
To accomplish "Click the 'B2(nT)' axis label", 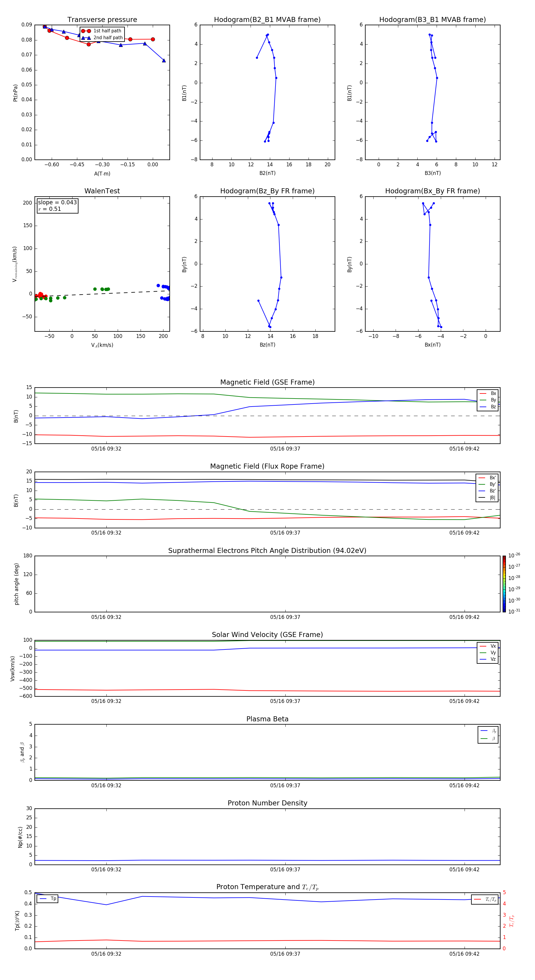I will tap(267, 173).
